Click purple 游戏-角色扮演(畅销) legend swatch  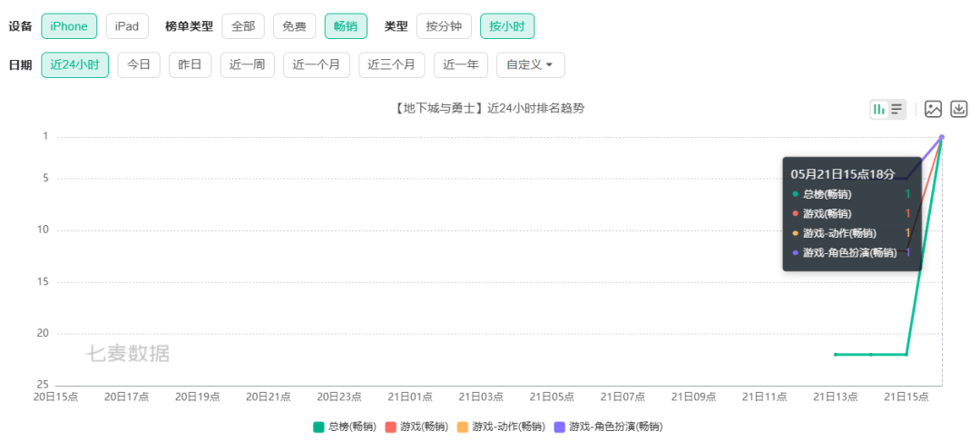pos(560,427)
